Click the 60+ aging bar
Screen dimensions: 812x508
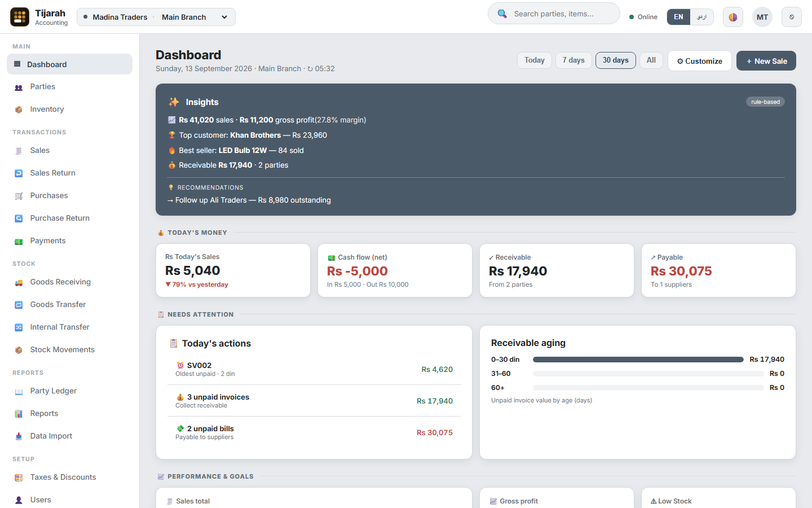[x=648, y=388]
